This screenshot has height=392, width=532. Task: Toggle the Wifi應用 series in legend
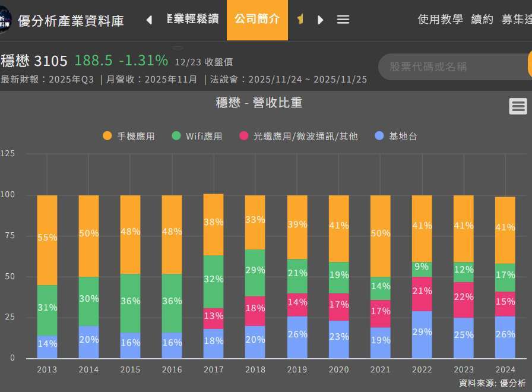click(204, 136)
